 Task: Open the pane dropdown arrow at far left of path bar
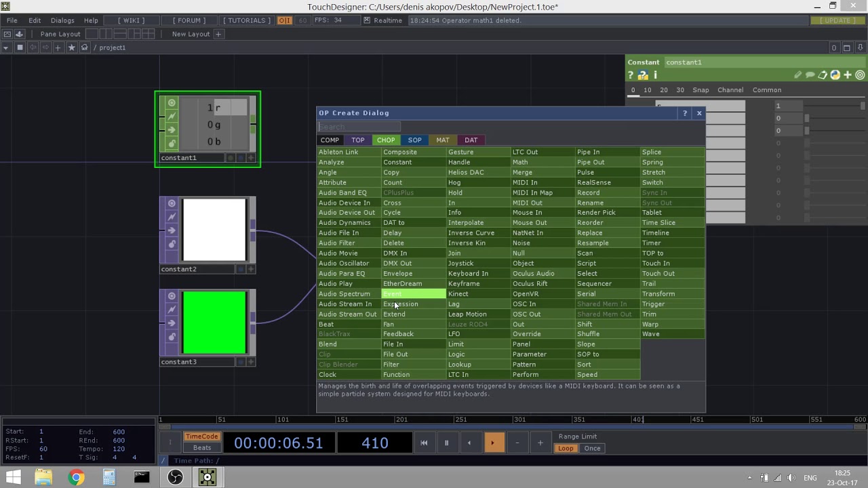(6, 47)
